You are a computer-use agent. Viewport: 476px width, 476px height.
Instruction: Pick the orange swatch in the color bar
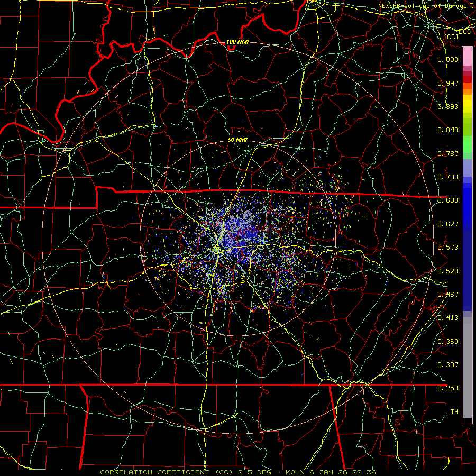click(467, 91)
